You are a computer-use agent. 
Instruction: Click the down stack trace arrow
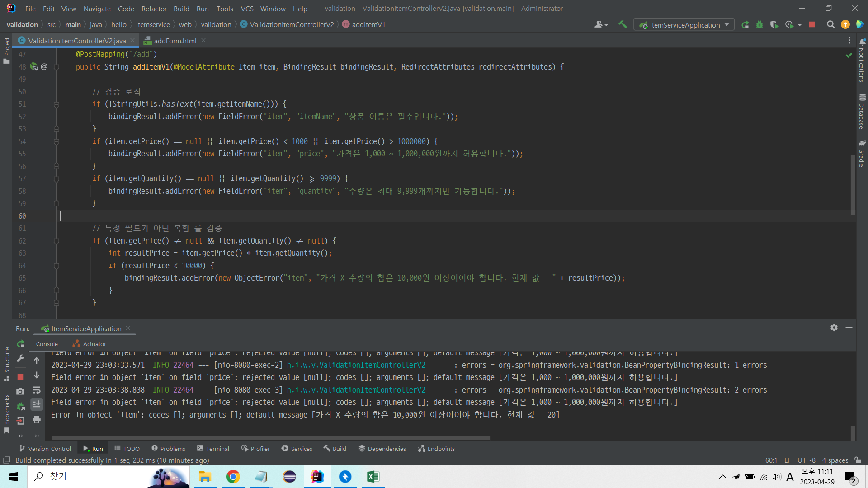point(37,375)
